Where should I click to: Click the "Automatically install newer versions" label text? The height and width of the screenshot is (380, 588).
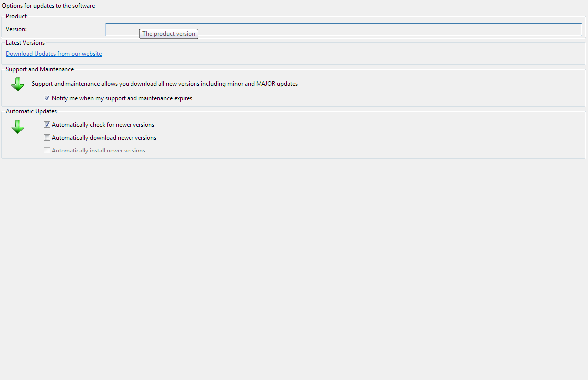pos(98,151)
